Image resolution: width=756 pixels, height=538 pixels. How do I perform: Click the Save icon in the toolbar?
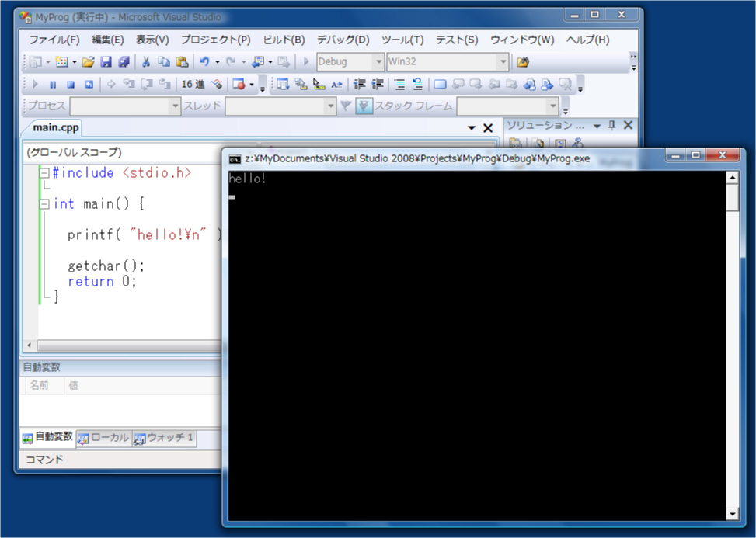[x=106, y=62]
